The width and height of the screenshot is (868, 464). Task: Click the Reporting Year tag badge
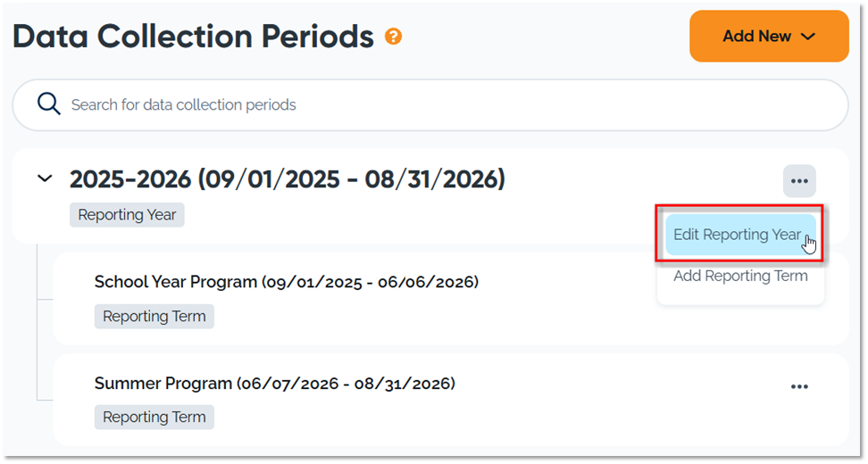tap(127, 215)
